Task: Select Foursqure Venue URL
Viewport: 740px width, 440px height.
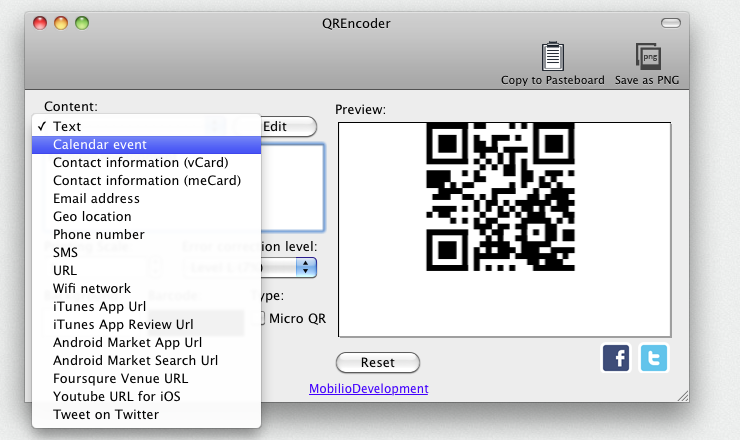Action: 146,378
